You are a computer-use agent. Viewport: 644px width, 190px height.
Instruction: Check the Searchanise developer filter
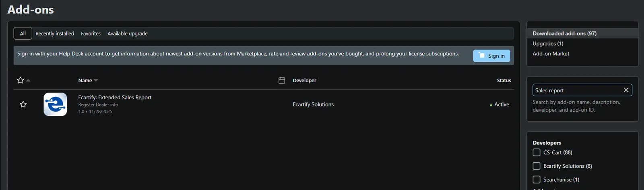tap(536, 180)
